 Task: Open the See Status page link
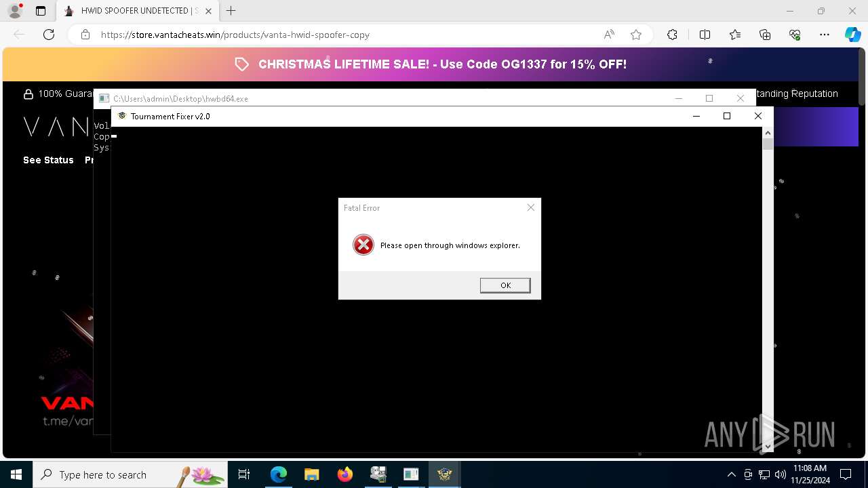tap(48, 160)
